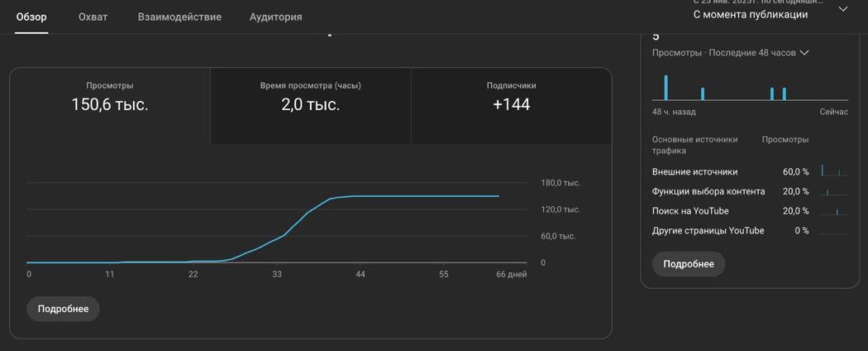This screenshot has height=351, width=868.
Task: Click the 'Поиск на YouTube' traffic source
Action: [690, 211]
